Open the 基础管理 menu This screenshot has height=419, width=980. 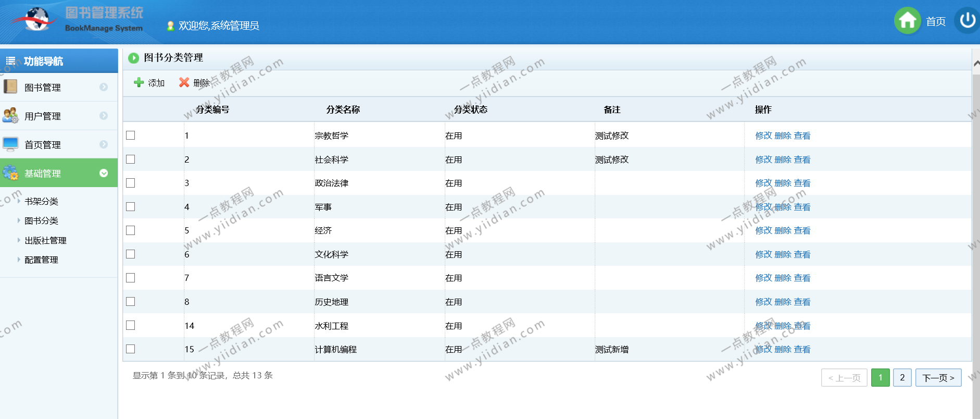coord(59,173)
